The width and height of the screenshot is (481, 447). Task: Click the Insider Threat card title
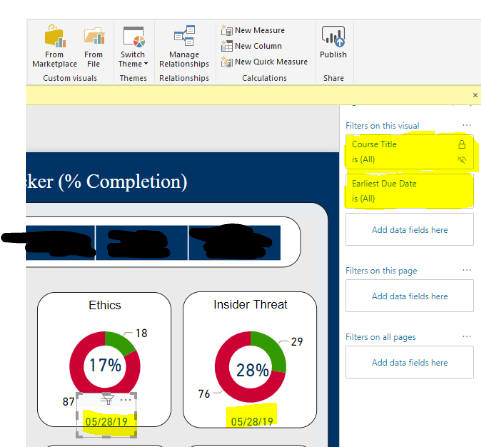pos(250,304)
